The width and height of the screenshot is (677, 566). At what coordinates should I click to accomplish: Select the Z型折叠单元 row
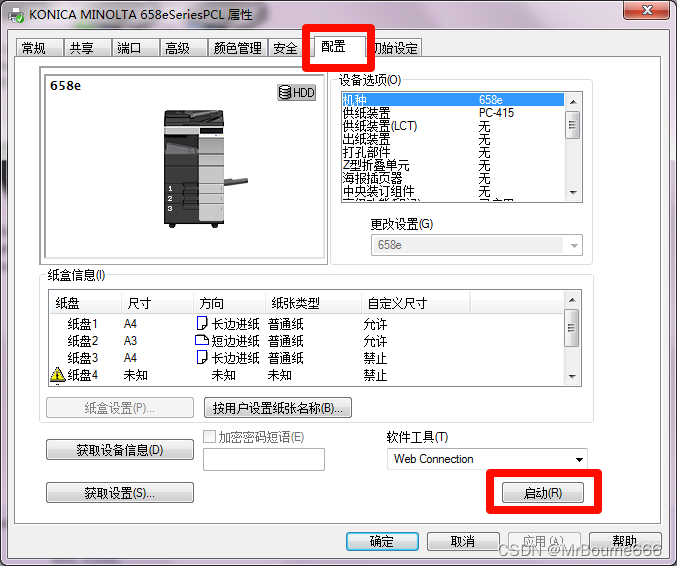[x=452, y=165]
